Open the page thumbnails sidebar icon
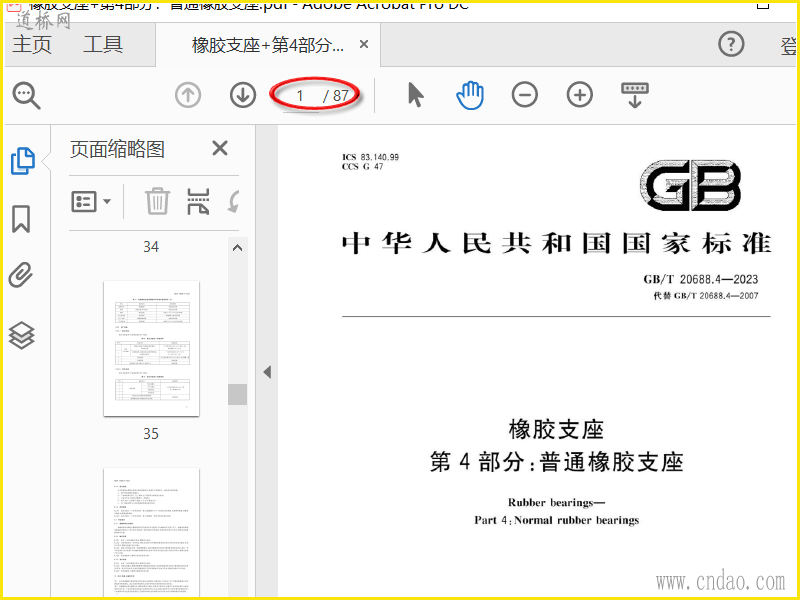This screenshot has height=600, width=800. coord(23,161)
